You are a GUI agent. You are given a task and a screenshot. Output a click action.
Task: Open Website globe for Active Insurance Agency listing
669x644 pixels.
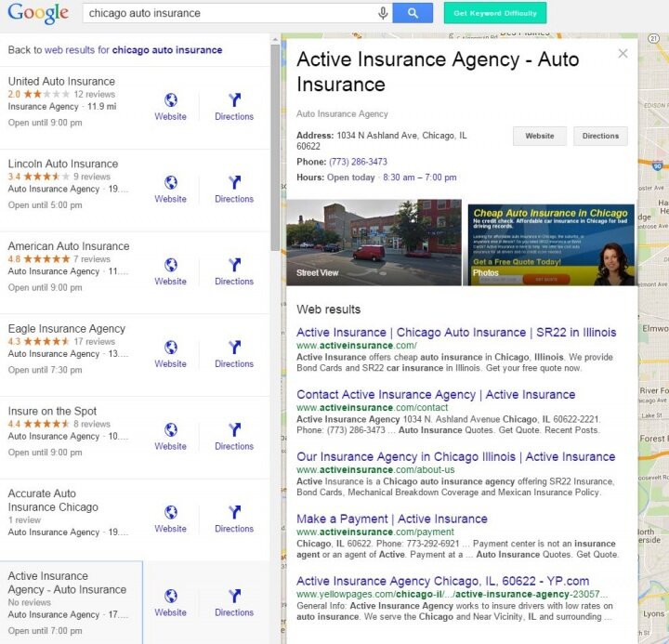[171, 602]
